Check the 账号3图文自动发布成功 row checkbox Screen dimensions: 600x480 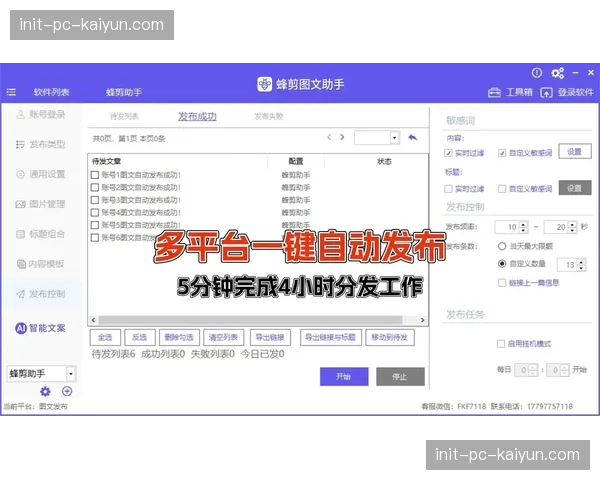tap(95, 200)
